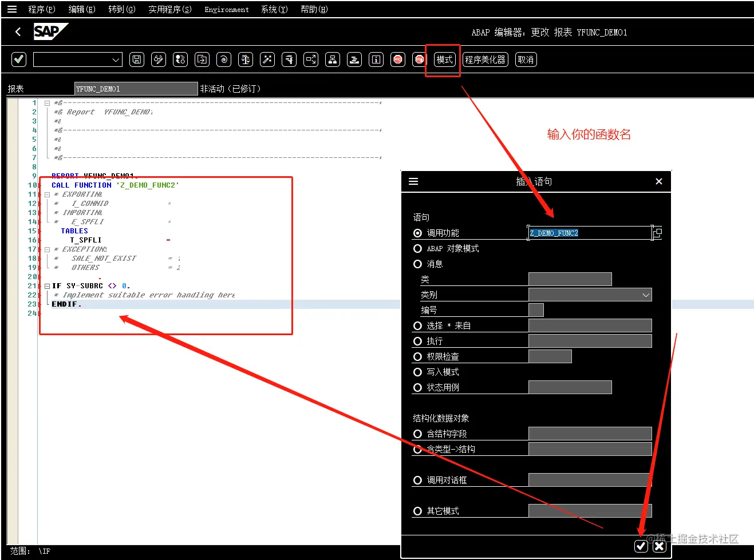Confirm the dialog with the checkmark icon

point(641,546)
